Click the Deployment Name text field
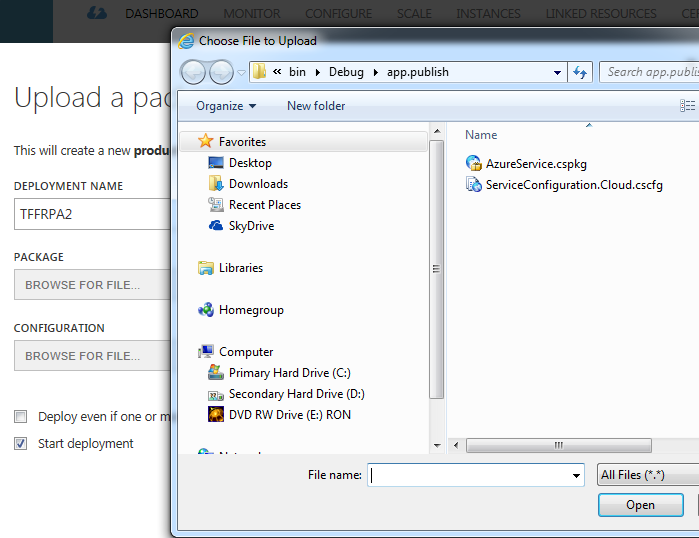This screenshot has width=699, height=538. pyautogui.click(x=90, y=214)
